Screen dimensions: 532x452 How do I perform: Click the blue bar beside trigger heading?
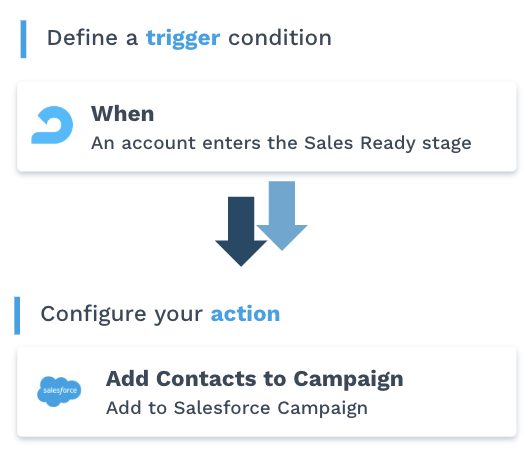point(23,39)
